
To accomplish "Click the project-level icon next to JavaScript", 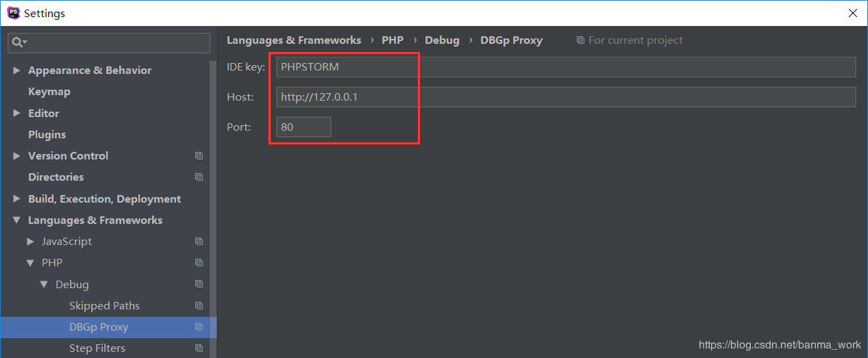I will (199, 242).
